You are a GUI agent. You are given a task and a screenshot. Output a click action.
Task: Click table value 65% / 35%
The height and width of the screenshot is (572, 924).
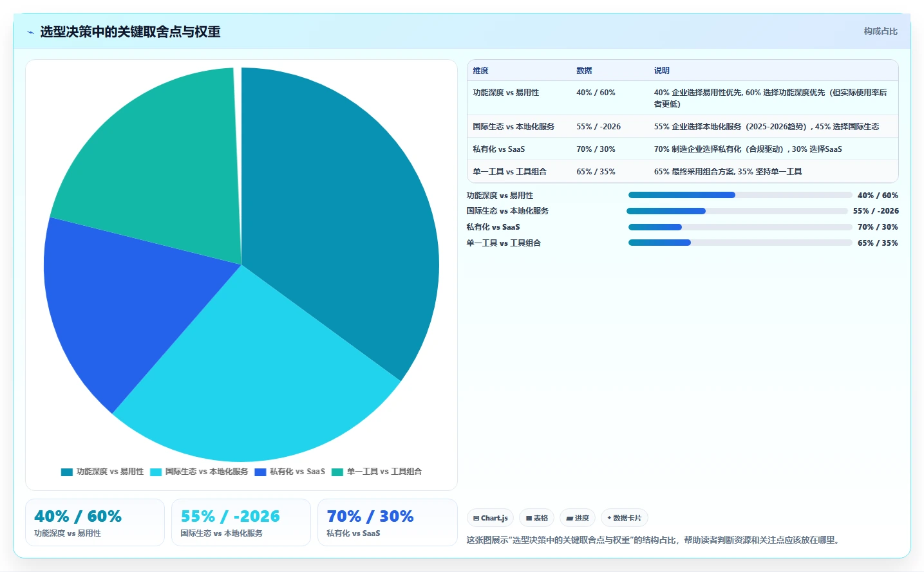tap(596, 172)
